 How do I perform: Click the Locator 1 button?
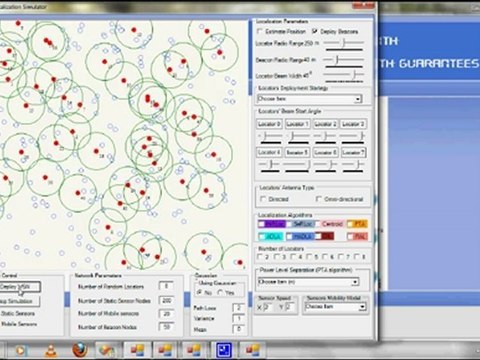(297, 124)
